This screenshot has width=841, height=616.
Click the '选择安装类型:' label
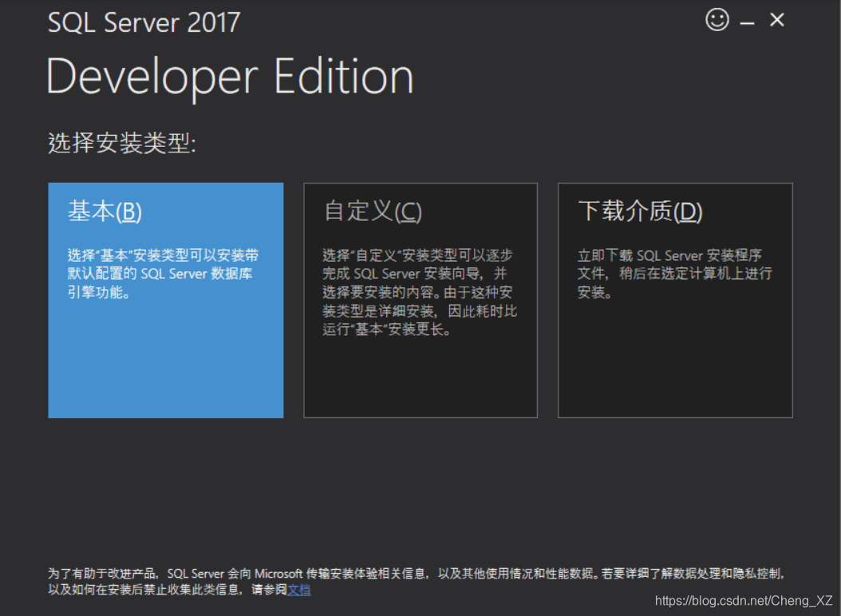click(x=122, y=143)
